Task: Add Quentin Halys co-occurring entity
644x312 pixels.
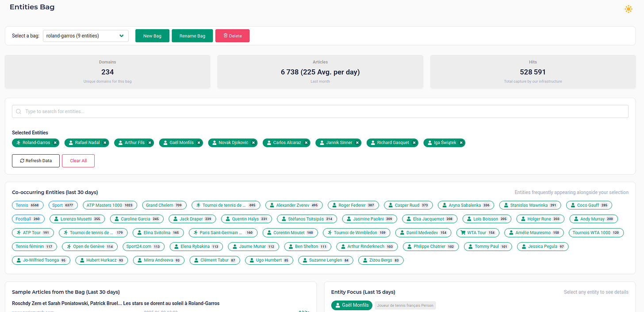Action: coord(247,219)
